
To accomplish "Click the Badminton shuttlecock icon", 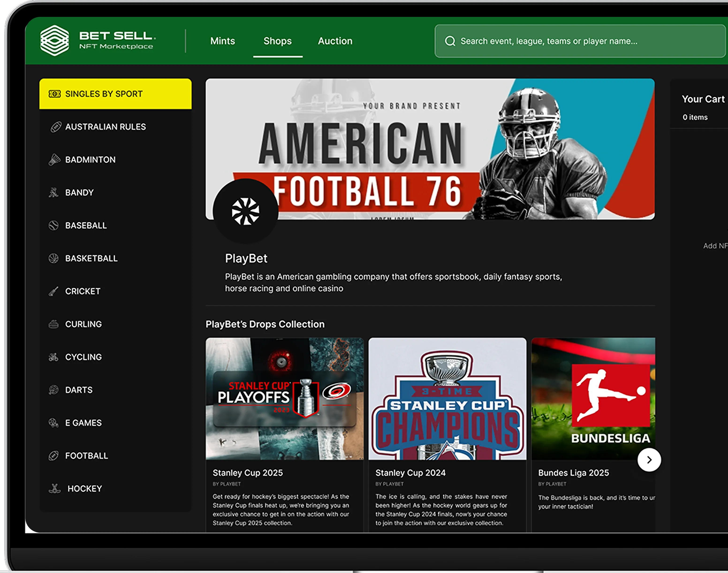I will pos(54,160).
